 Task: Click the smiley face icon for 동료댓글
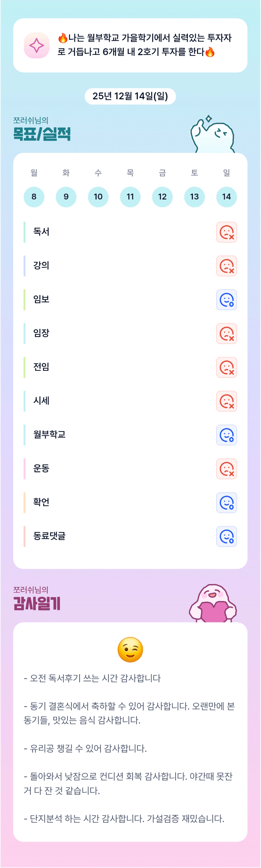pos(226,536)
